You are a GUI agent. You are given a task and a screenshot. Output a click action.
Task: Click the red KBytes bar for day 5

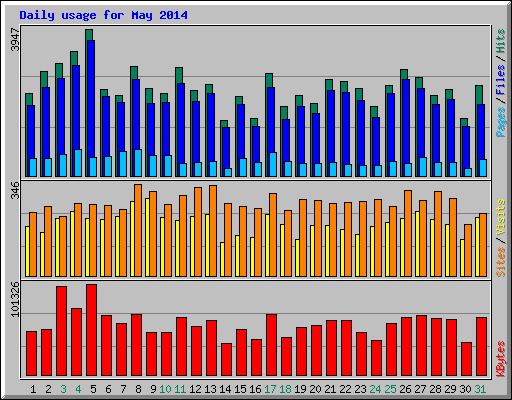(91, 330)
